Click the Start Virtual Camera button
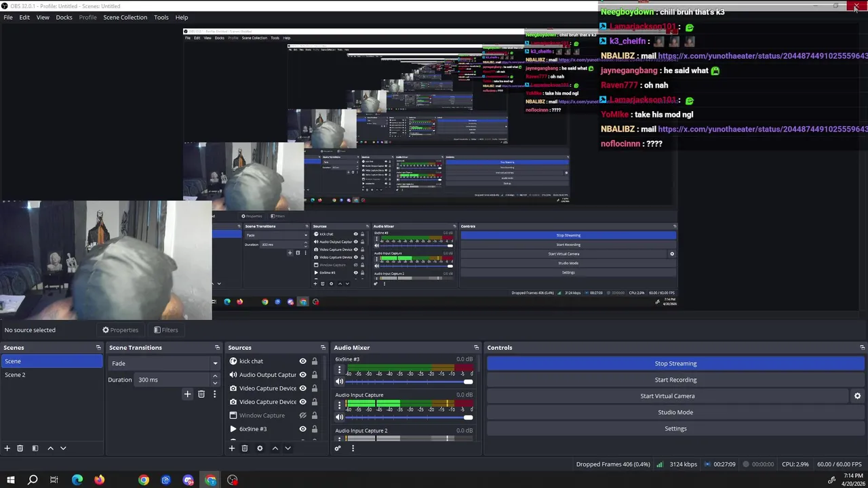868x488 pixels. 667,396
